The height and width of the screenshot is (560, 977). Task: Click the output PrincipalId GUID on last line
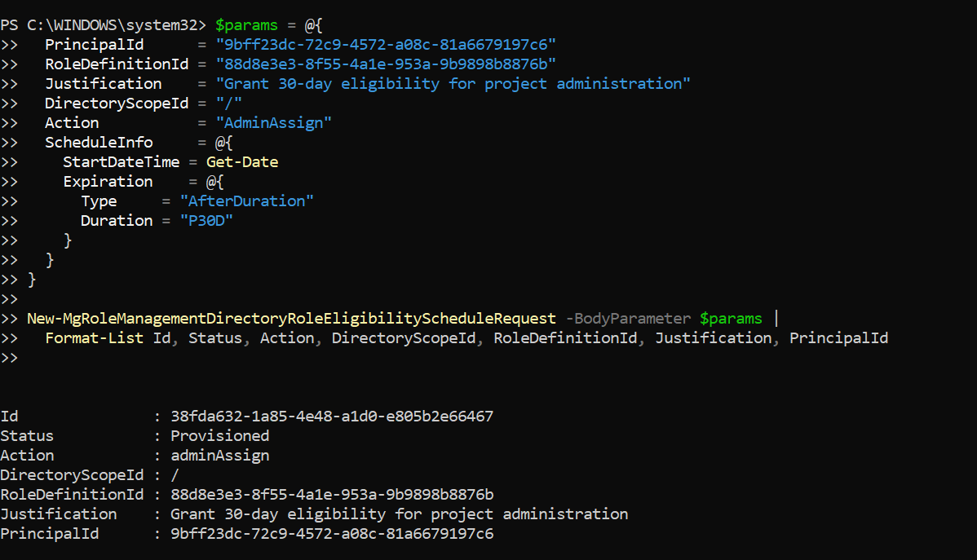pos(332,533)
